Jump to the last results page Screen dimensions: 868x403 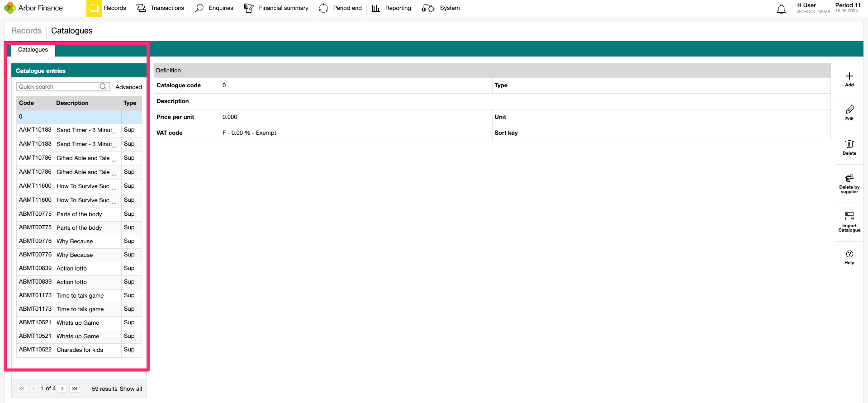pyautogui.click(x=75, y=389)
